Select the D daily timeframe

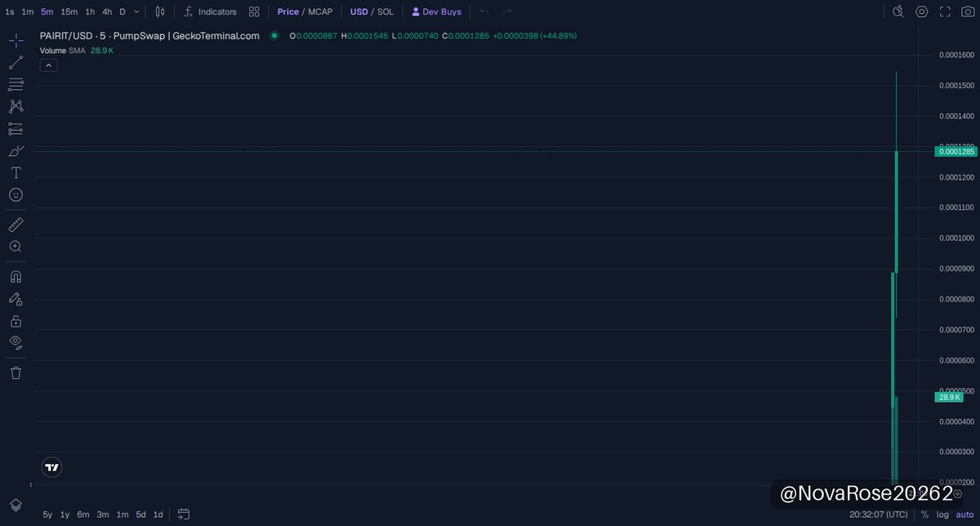[122, 11]
